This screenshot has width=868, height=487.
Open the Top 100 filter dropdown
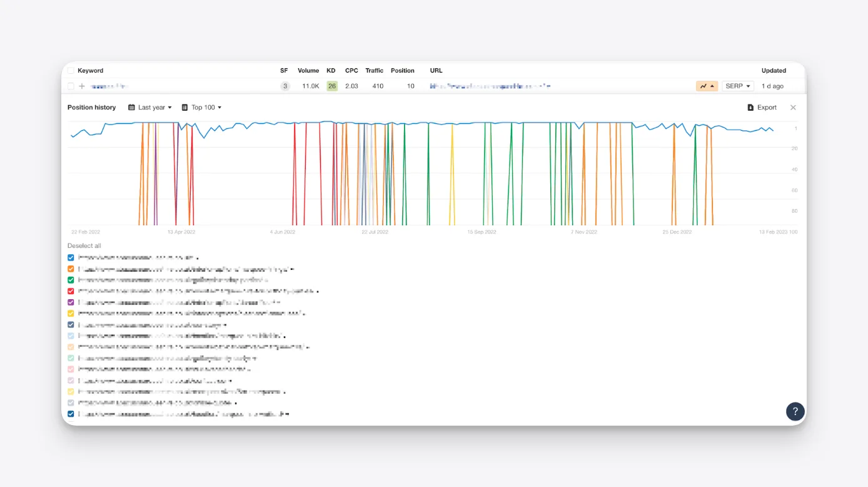tap(201, 108)
